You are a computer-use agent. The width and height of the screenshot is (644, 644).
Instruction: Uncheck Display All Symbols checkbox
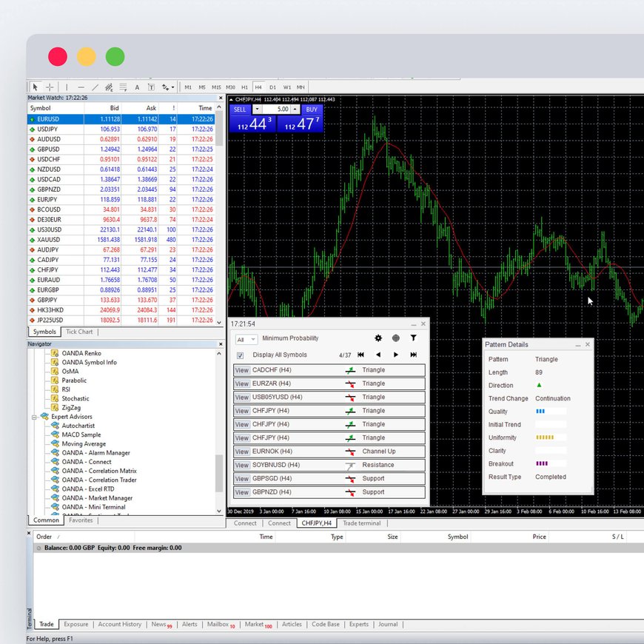click(x=240, y=355)
